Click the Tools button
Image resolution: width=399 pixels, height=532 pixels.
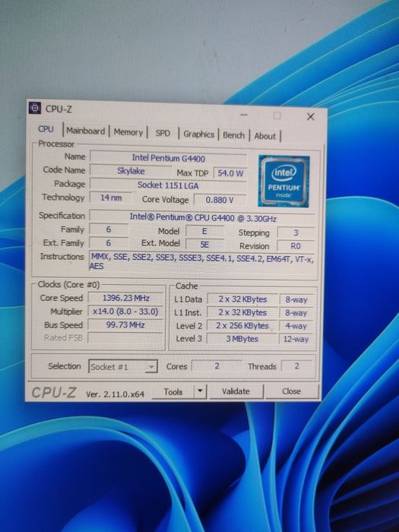pos(173,392)
